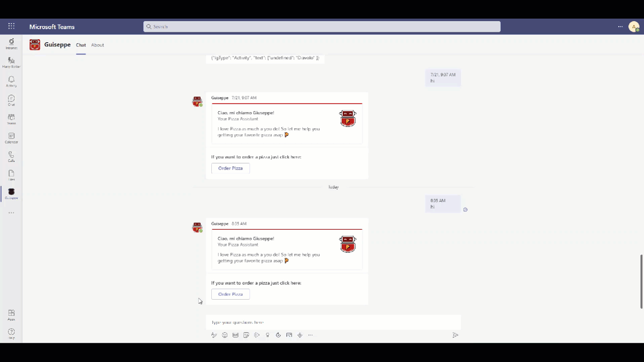This screenshot has width=644, height=362.
Task: Click the chat vertical scrollbar thumb
Action: 641,282
